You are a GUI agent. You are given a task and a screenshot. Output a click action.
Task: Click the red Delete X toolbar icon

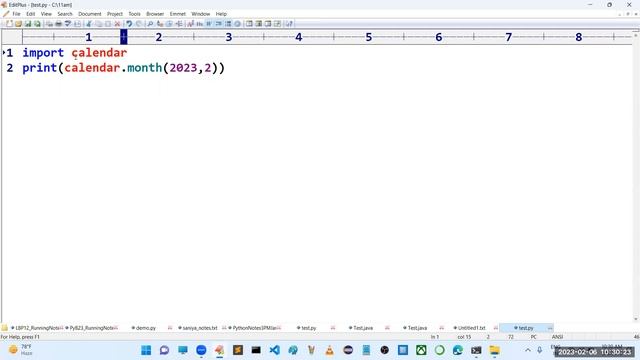(x=117, y=24)
